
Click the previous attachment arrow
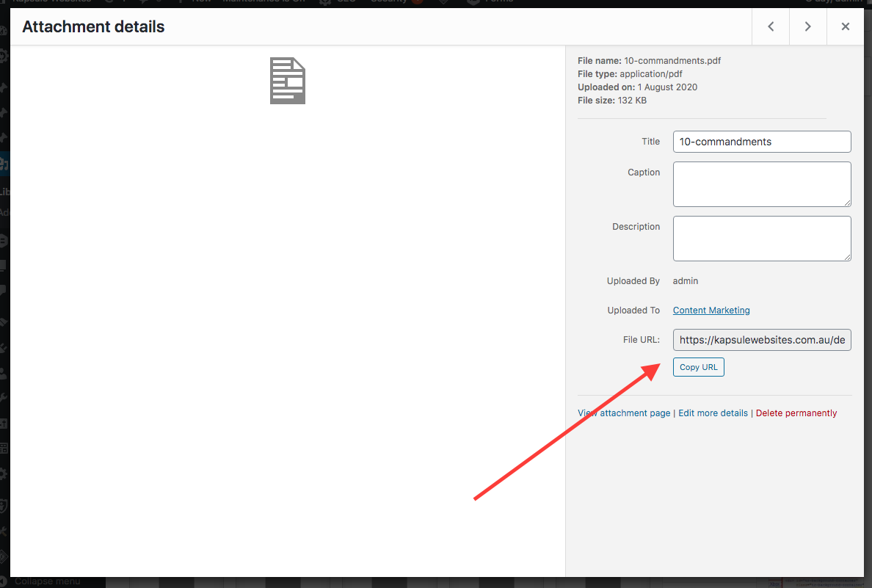(770, 26)
